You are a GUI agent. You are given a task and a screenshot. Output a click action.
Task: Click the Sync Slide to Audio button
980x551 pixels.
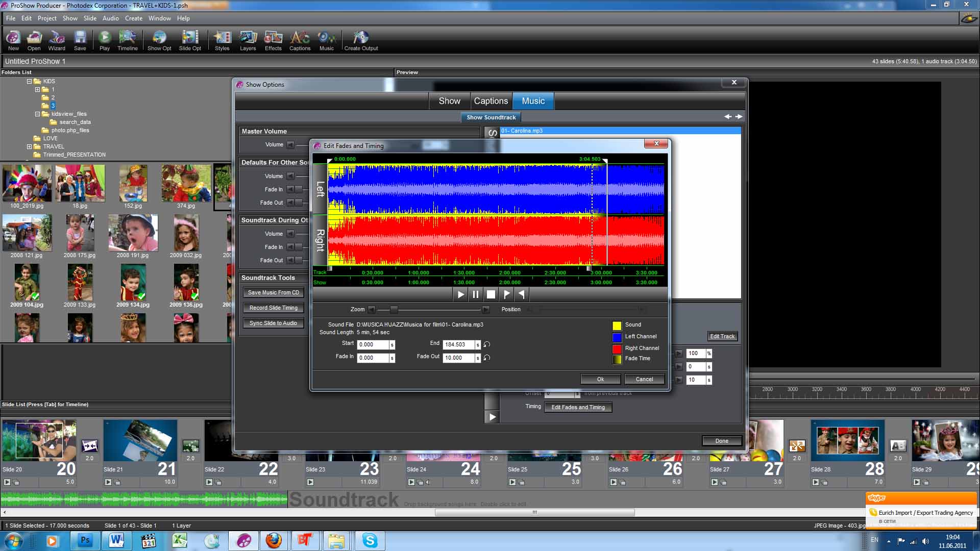tap(273, 323)
